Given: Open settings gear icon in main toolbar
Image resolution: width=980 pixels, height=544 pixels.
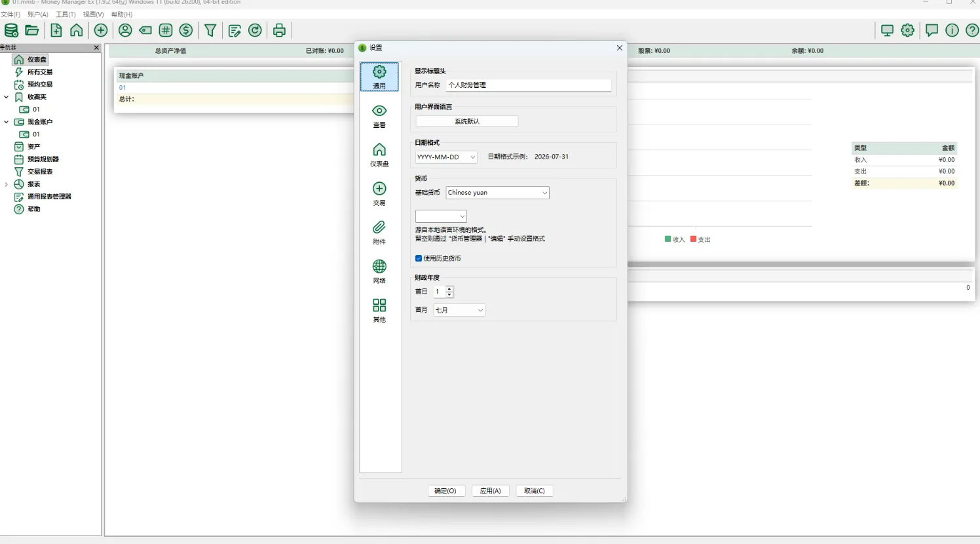Looking at the screenshot, I should tap(908, 30).
